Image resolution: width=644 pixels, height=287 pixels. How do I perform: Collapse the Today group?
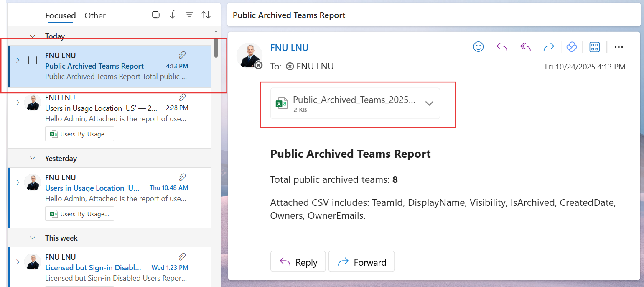32,36
